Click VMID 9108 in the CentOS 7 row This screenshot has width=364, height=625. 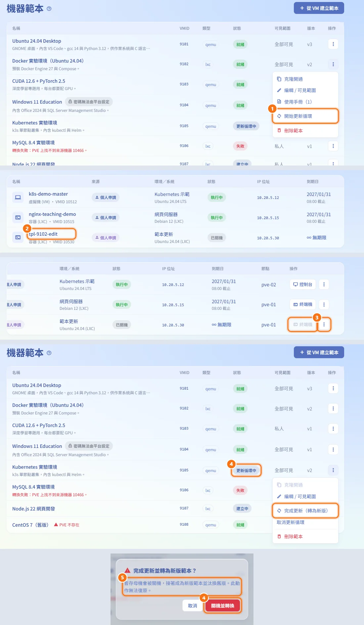(x=184, y=525)
